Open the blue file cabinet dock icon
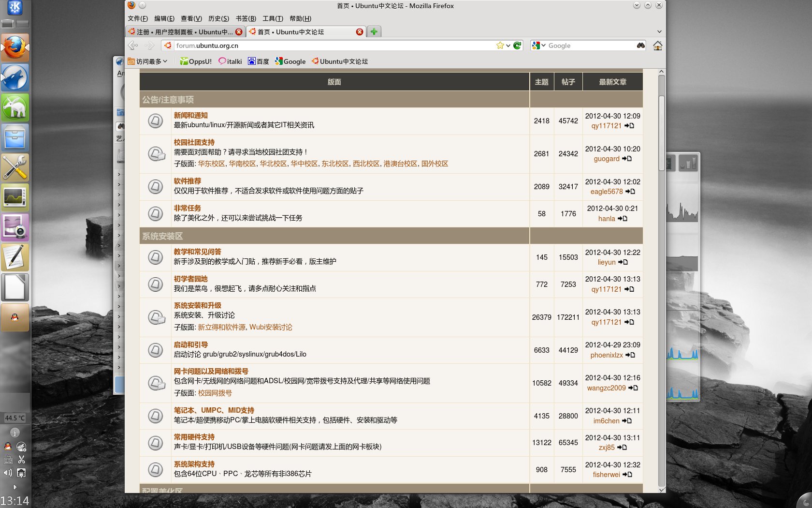Image resolution: width=812 pixels, height=508 pixels. coord(15,137)
